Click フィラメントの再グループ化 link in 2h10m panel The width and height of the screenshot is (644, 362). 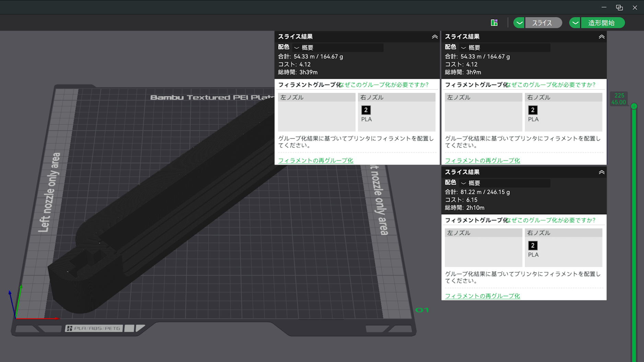pyautogui.click(x=482, y=296)
